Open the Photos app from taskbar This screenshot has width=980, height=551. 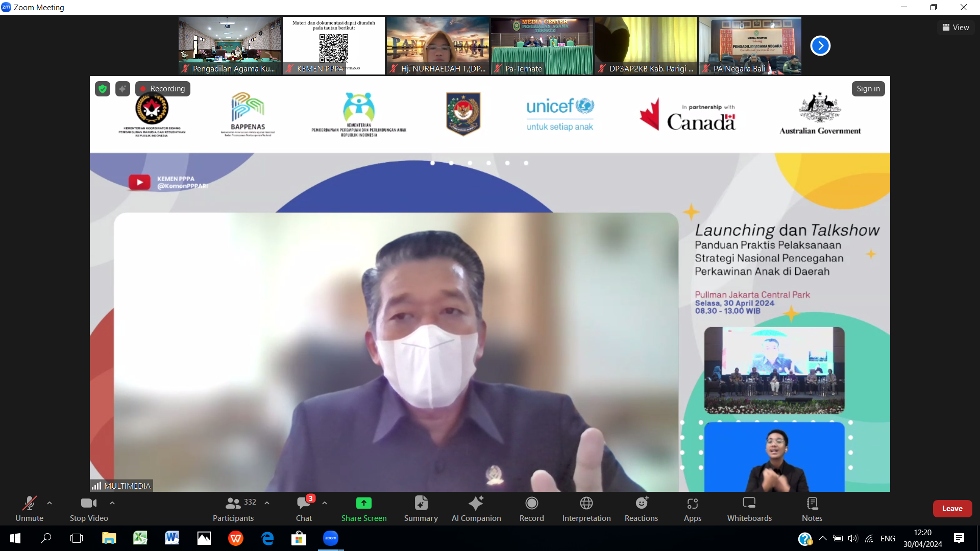click(x=204, y=538)
